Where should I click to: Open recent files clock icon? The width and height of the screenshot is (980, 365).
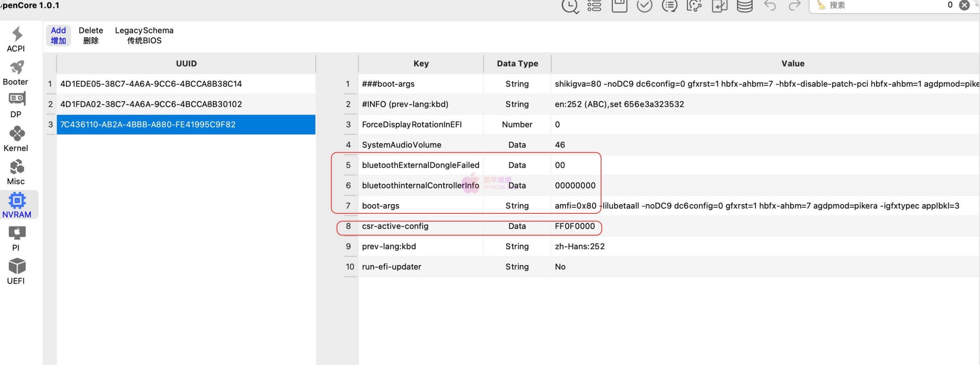(x=570, y=6)
